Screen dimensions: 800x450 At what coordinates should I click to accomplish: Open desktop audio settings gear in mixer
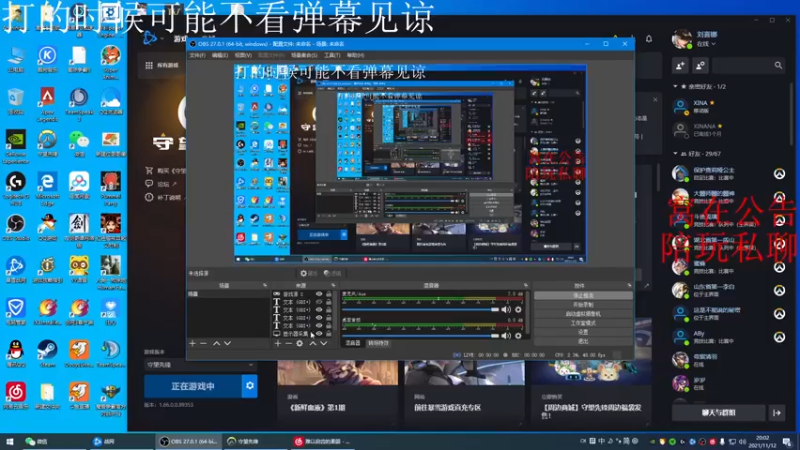pos(518,335)
